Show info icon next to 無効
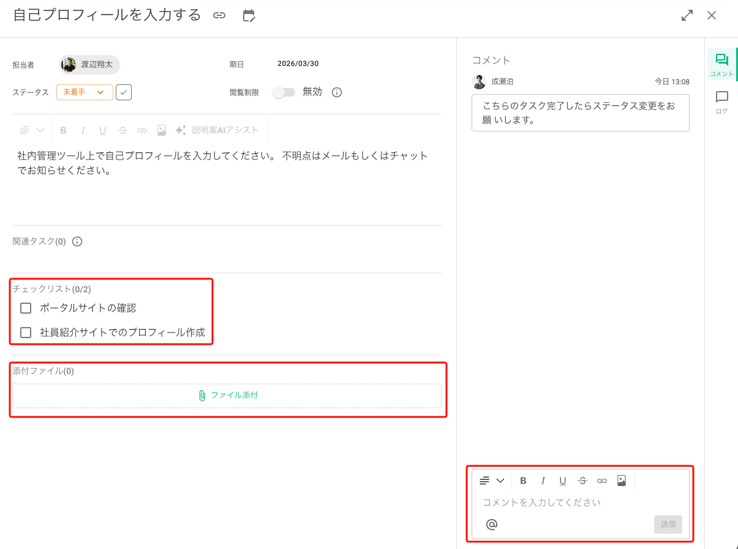Viewport: 738px width, 549px height. (x=337, y=92)
